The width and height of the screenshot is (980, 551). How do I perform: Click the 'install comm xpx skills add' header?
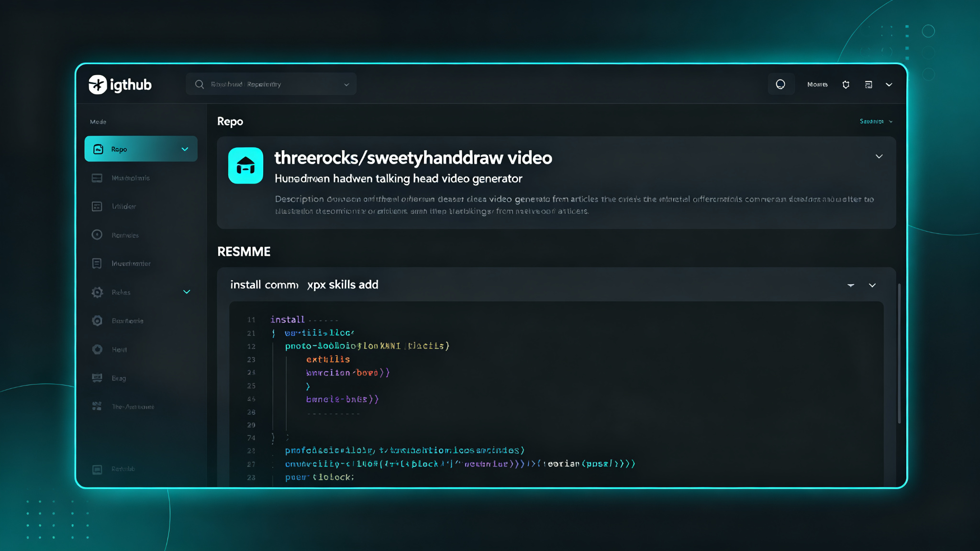304,285
